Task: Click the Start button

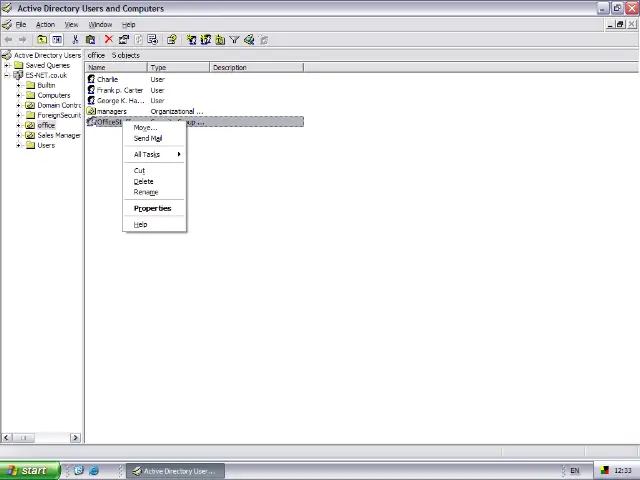Action: pyautogui.click(x=30, y=471)
